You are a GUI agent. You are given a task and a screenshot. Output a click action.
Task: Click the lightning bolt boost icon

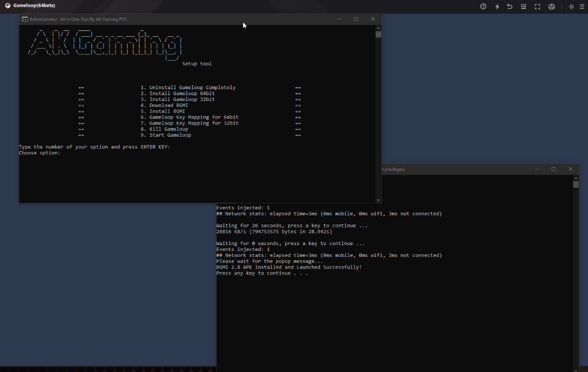click(497, 6)
